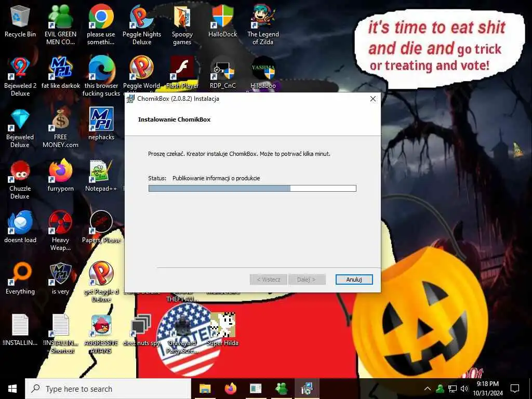This screenshot has height=399, width=532.
Task: Open the !INSTALLIN text file
Action: coord(20,330)
